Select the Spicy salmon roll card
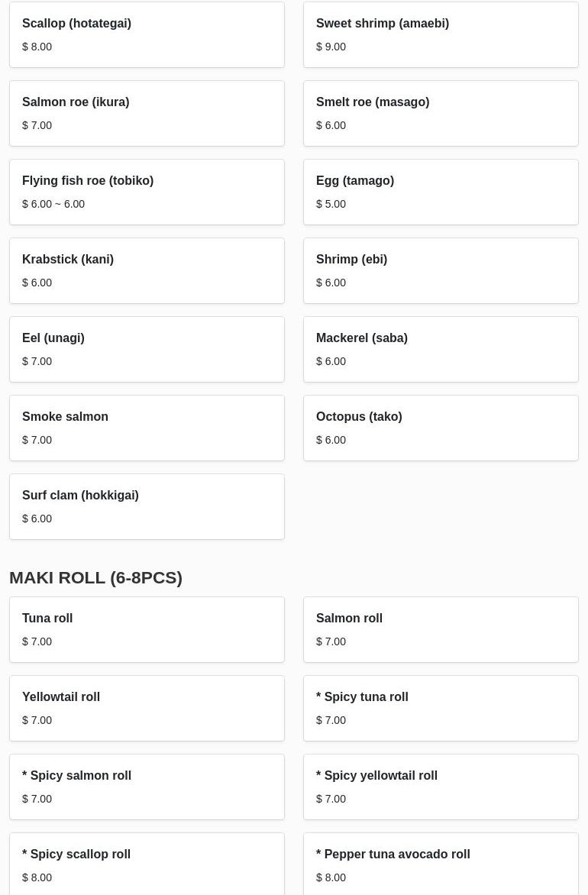This screenshot has width=588, height=895. 147,787
